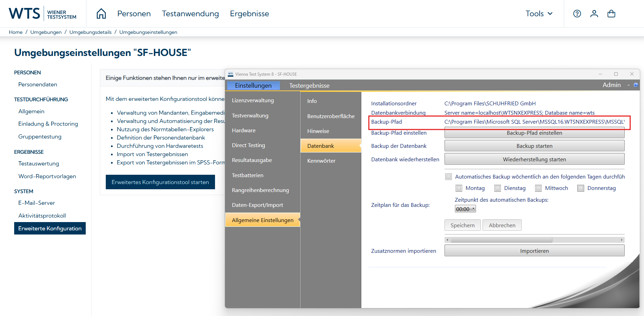Image resolution: width=644 pixels, height=316 pixels.
Task: Start the Erweitertes Konfigurationstool
Action: (160, 182)
